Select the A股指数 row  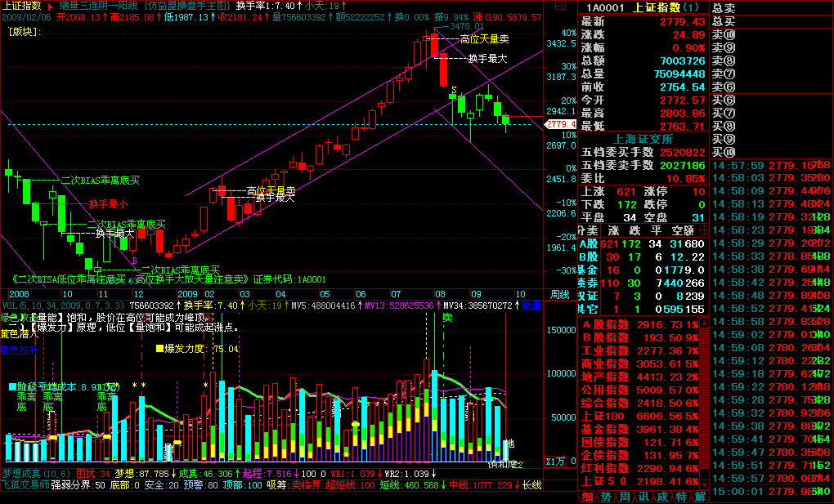click(640, 324)
